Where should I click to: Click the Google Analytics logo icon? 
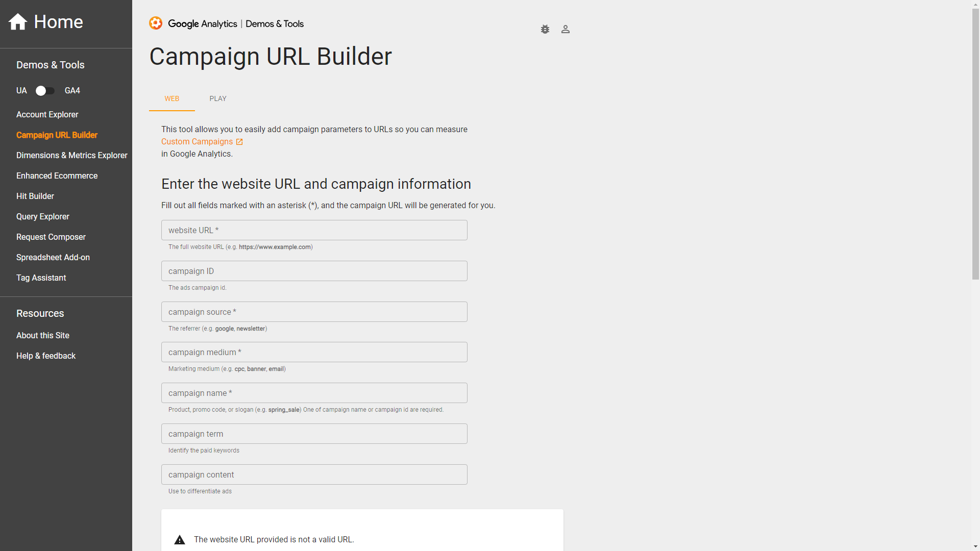coord(156,23)
